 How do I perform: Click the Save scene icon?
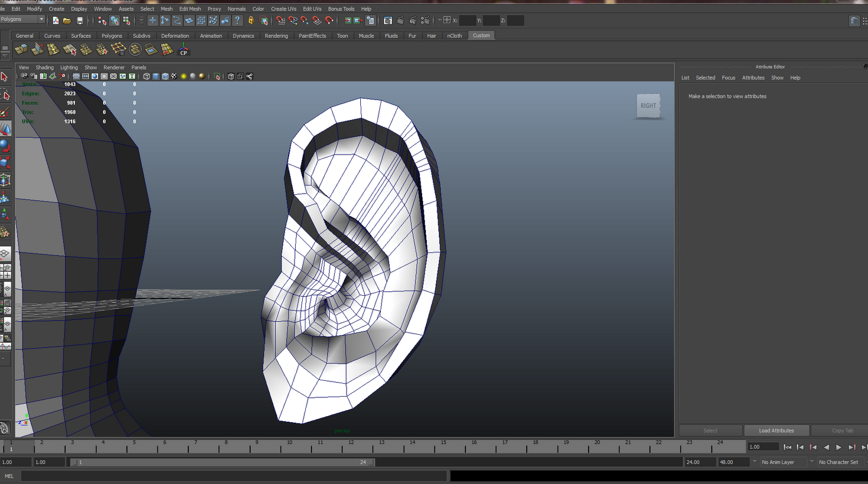80,21
